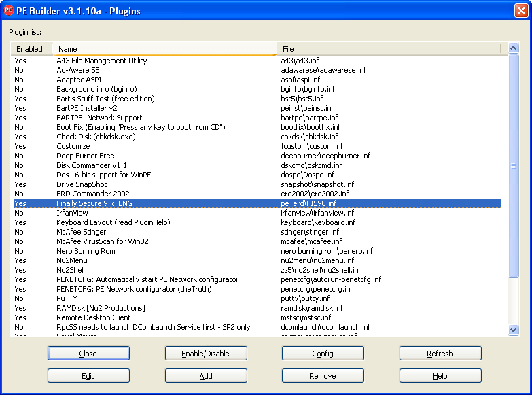Select Keyboard Layout (read PluginHelp)
This screenshot has height=395, width=532.
[258, 222]
